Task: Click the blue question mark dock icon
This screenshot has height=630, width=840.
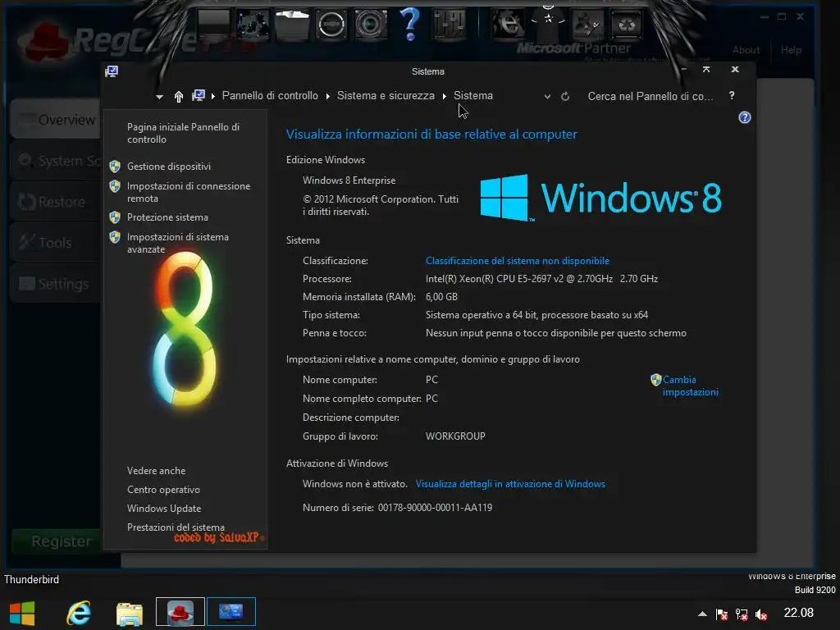Action: [410, 24]
